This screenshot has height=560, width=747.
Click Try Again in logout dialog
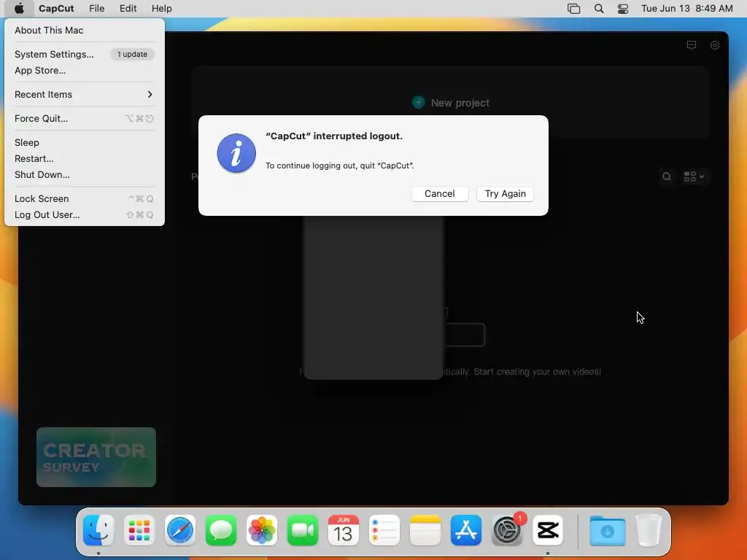click(x=506, y=194)
